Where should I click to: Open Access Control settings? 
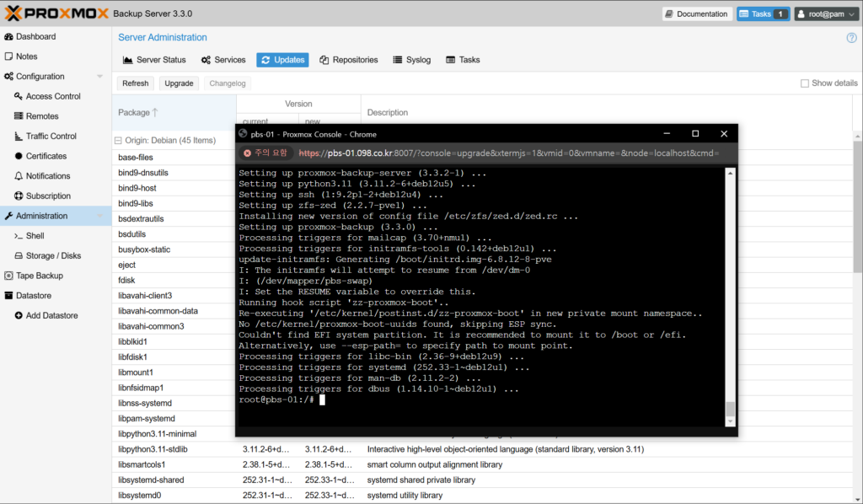point(52,96)
